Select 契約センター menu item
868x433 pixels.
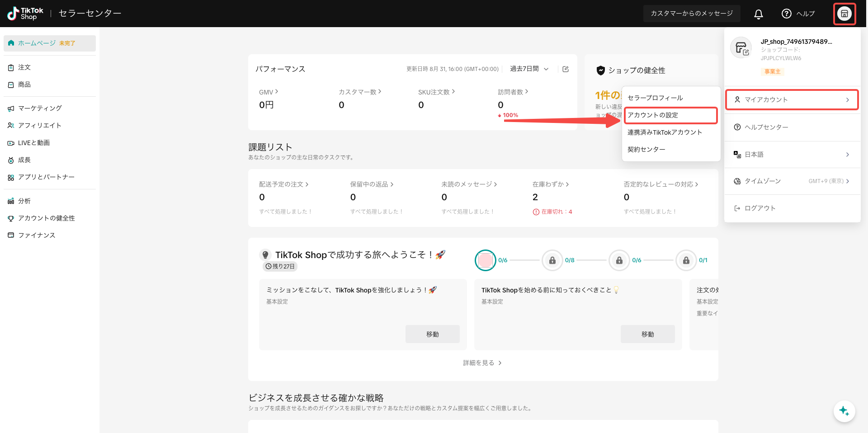pos(646,150)
